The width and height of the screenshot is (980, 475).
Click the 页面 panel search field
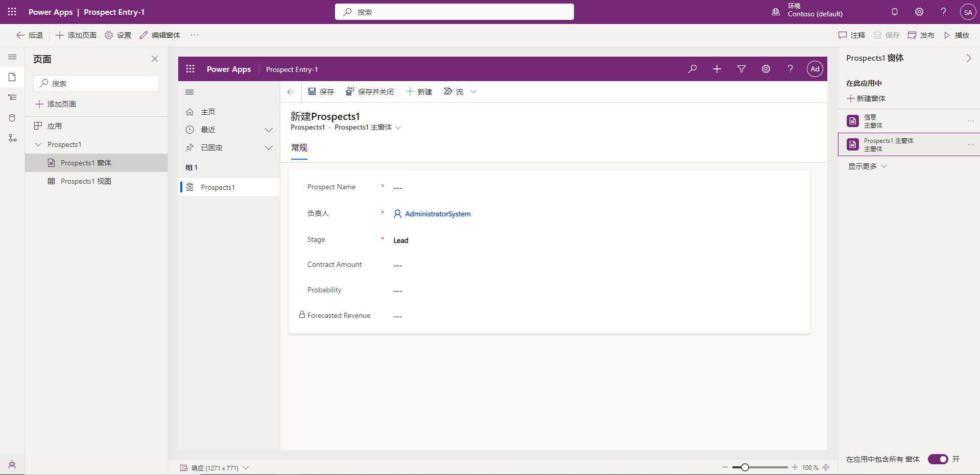pyautogui.click(x=96, y=83)
